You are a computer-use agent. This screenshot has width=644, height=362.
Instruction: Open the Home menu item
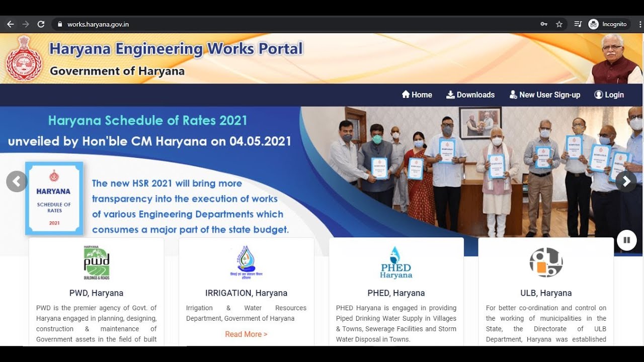point(417,95)
